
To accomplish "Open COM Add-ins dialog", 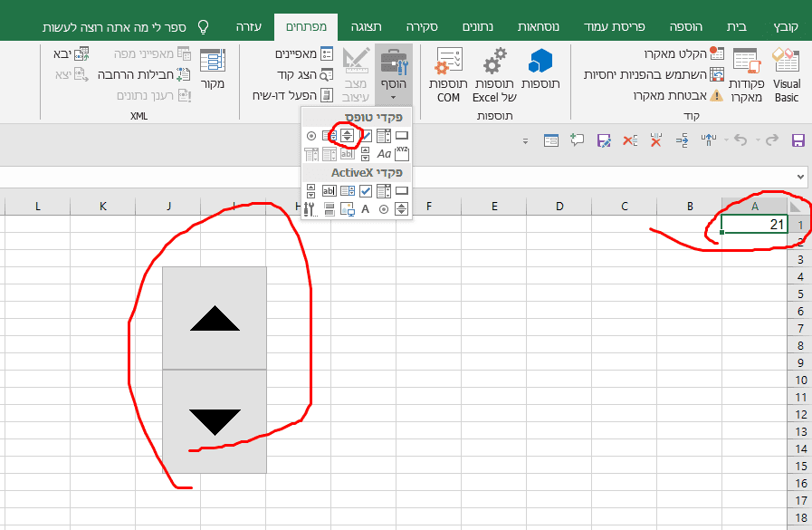I will (x=448, y=75).
